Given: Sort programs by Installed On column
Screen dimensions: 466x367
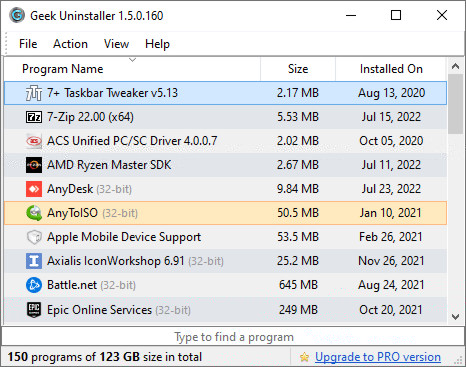Looking at the screenshot, I should tap(391, 69).
